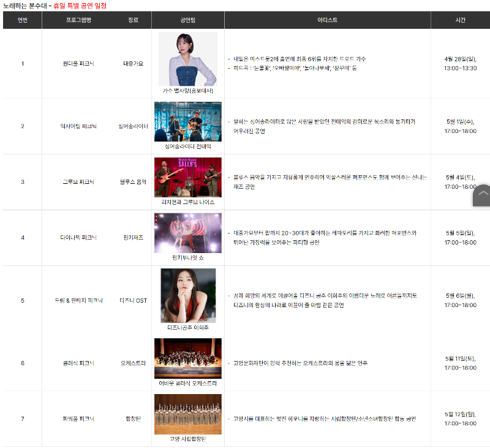
Task: Click the 5월 11일(토) time cell
Action: 461,363
